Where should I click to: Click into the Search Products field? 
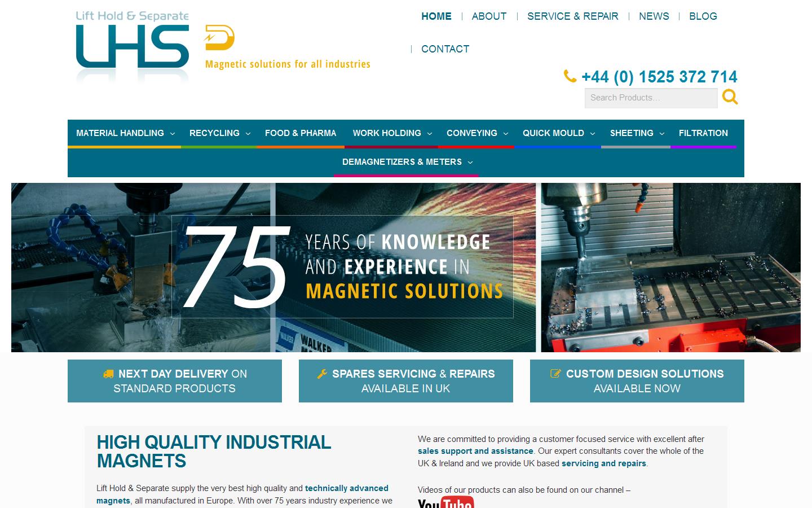tap(650, 98)
